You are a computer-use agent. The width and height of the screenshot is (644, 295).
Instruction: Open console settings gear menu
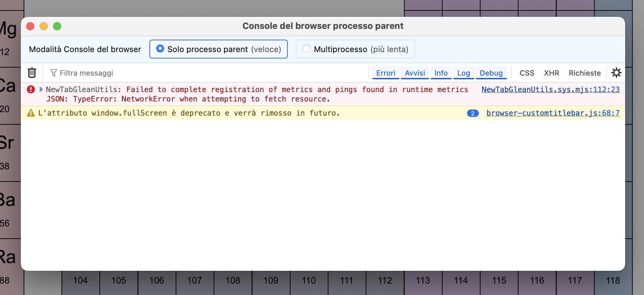pyautogui.click(x=616, y=73)
